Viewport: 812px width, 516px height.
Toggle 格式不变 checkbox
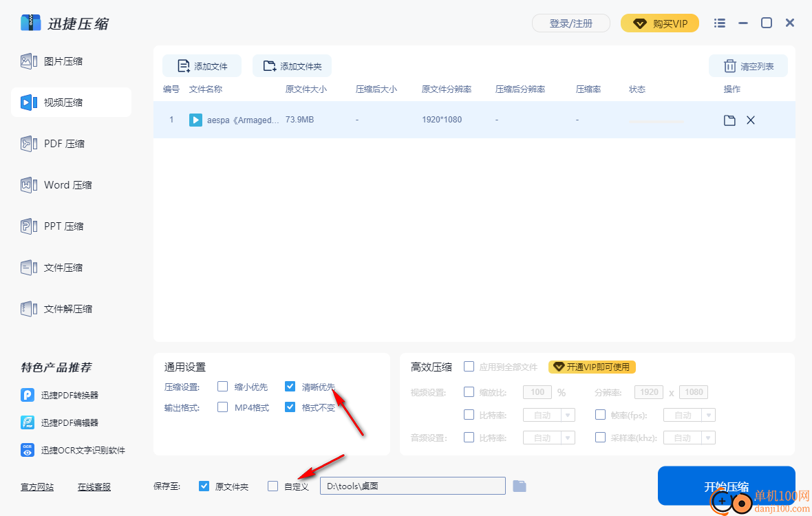pyautogui.click(x=290, y=407)
